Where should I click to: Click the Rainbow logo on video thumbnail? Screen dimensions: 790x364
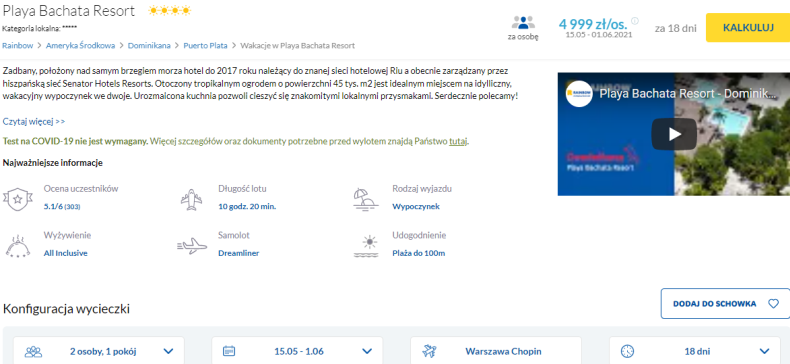579,93
